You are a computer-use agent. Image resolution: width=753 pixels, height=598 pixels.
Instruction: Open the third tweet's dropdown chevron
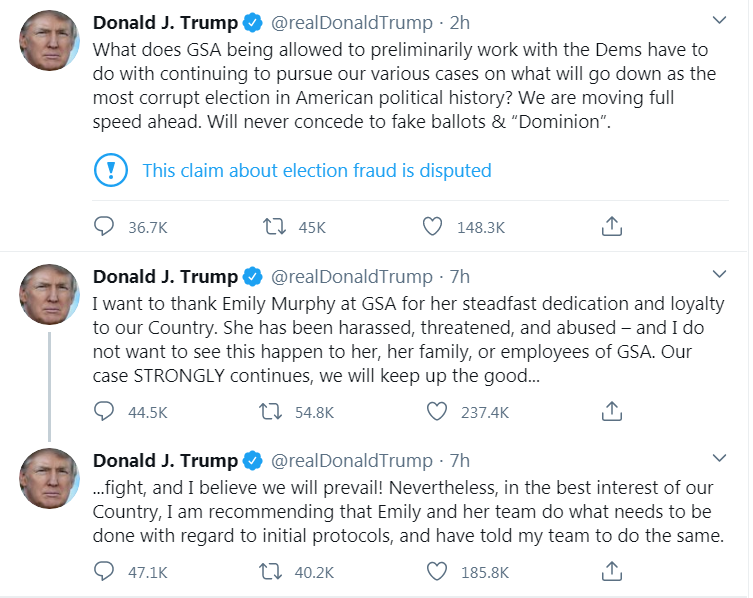click(720, 458)
